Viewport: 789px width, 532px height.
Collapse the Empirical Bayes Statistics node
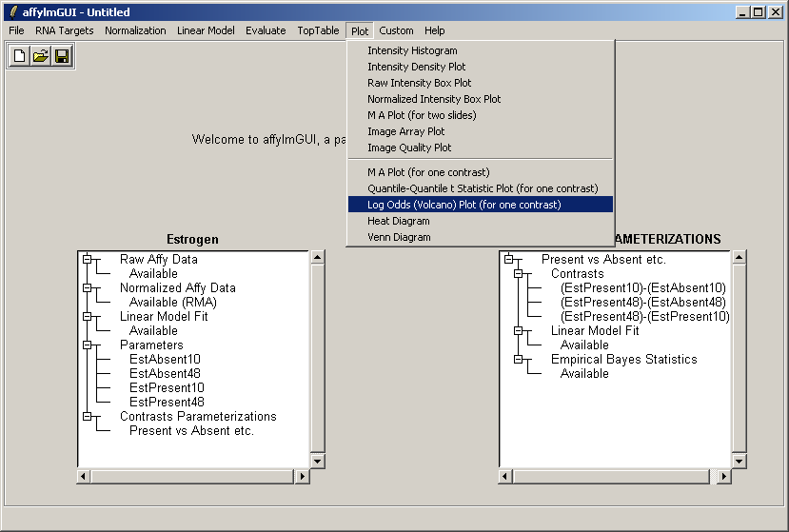pyautogui.click(x=518, y=359)
